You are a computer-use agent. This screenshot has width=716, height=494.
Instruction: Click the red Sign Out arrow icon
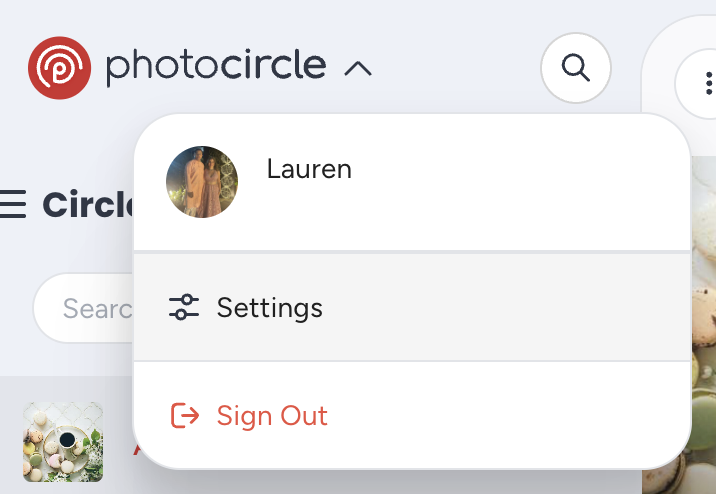coord(185,415)
